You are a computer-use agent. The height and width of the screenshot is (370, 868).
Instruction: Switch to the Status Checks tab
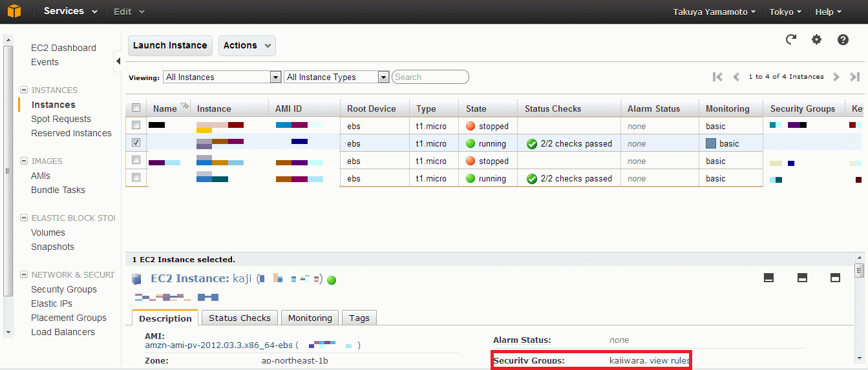pos(240,318)
